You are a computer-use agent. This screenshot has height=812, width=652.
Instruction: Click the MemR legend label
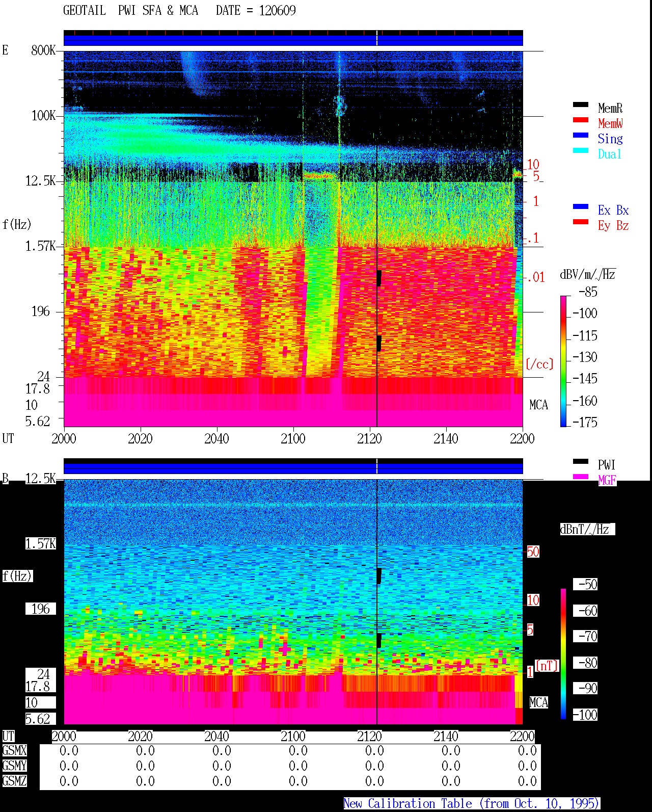[x=610, y=108]
